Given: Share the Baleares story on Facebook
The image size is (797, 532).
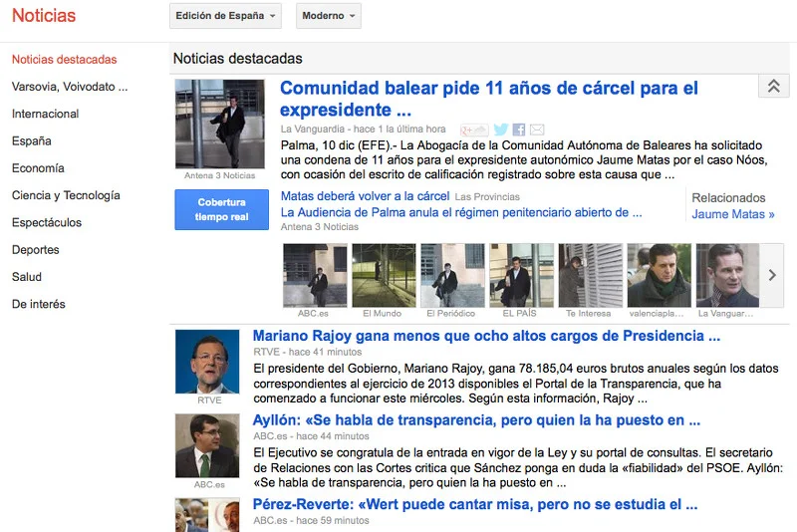Looking at the screenshot, I should (519, 130).
